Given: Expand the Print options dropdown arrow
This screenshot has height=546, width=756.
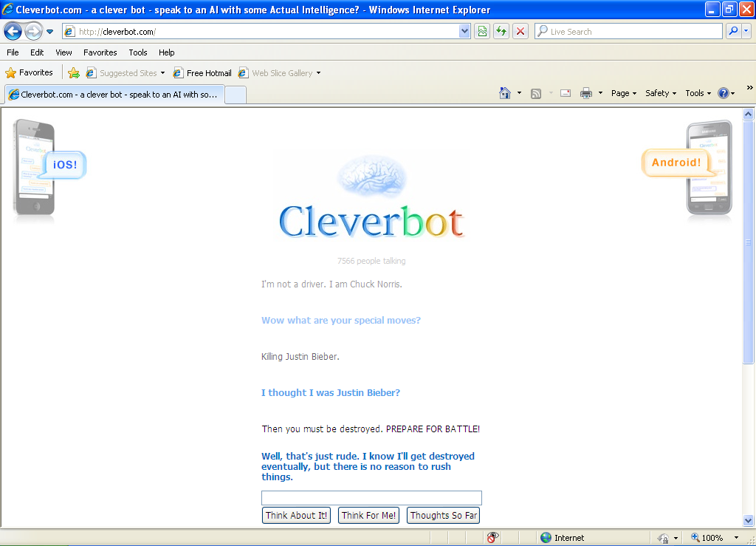Looking at the screenshot, I should coord(601,93).
